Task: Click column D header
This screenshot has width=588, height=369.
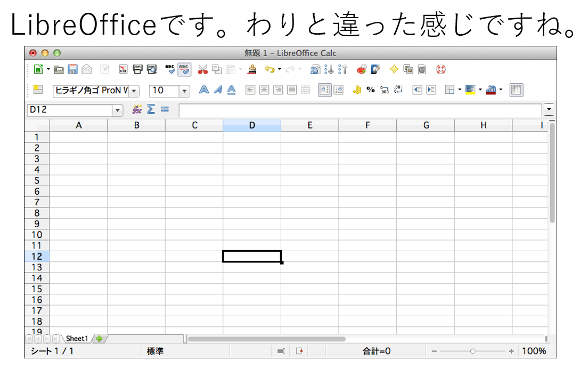Action: pos(252,125)
